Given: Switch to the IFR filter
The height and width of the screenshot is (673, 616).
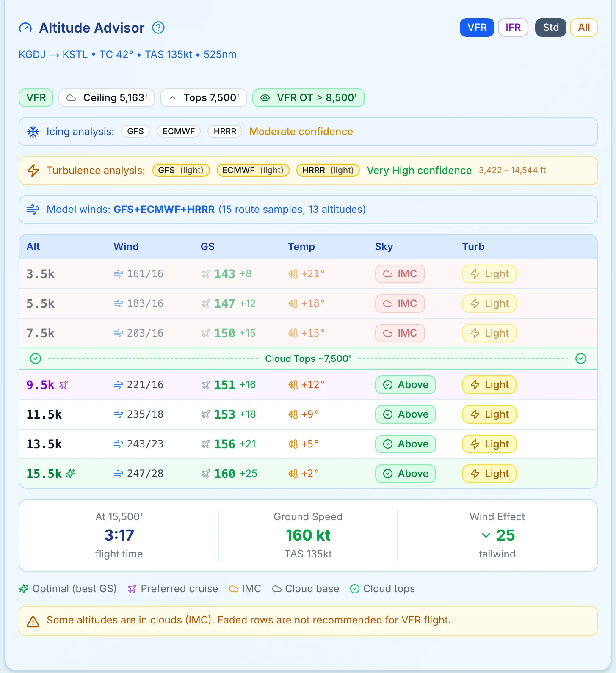Looking at the screenshot, I should coord(513,28).
